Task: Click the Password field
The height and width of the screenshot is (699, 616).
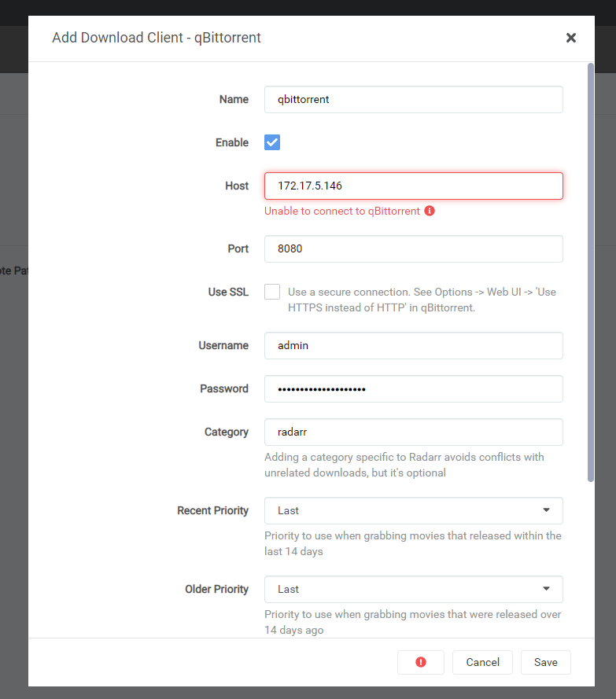Action: pos(413,388)
